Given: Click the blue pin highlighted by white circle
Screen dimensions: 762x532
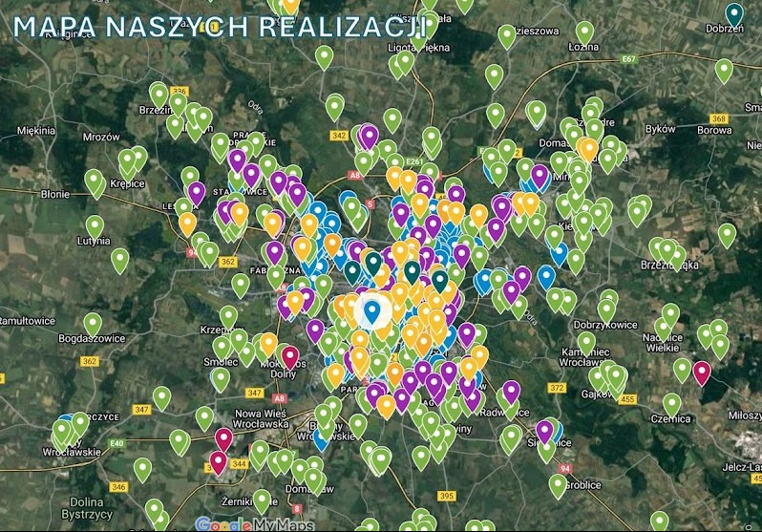Looking at the screenshot, I should (x=372, y=311).
